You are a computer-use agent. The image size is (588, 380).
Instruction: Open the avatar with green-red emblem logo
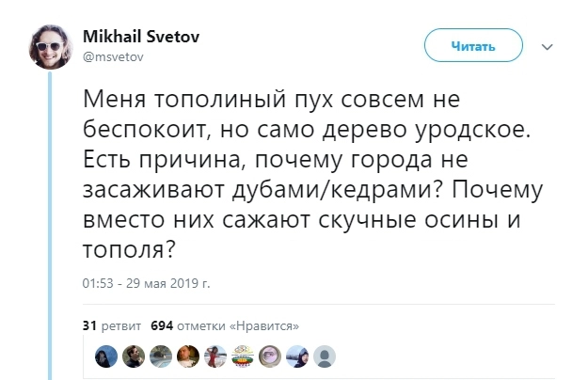tap(243, 356)
